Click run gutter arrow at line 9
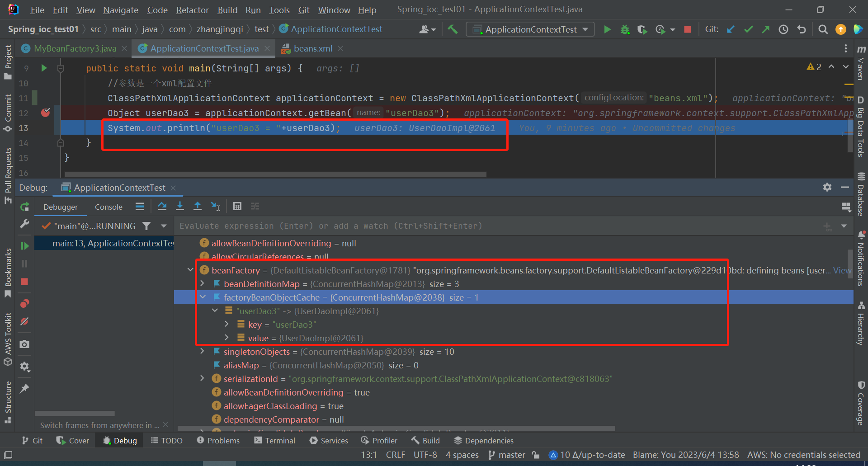The height and width of the screenshot is (466, 868). pos(44,68)
